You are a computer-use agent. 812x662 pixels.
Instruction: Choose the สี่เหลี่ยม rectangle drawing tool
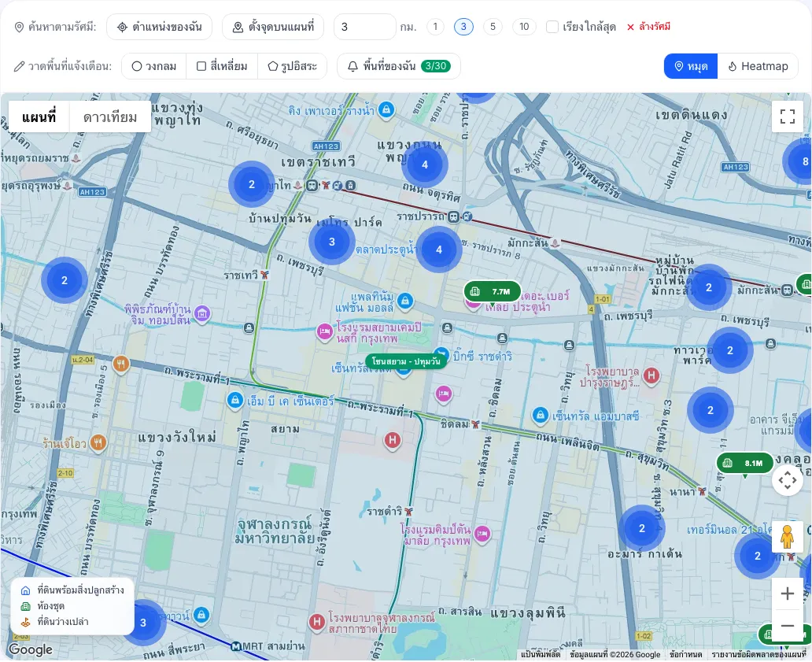222,66
